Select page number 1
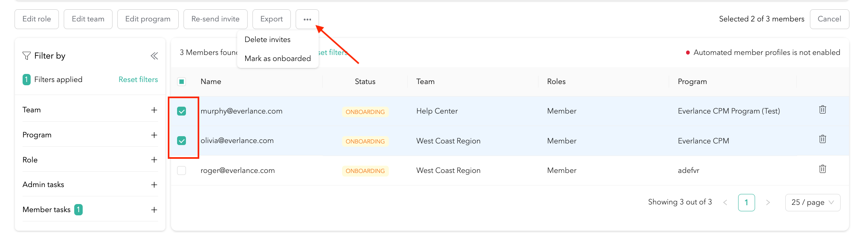Screen dimensions: 868x240 tap(746, 202)
